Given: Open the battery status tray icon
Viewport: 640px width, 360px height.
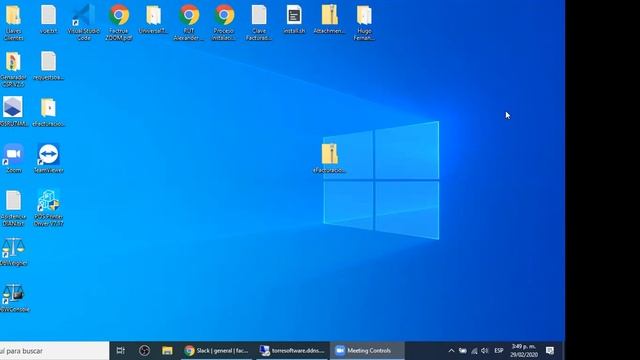Looking at the screenshot, I should pos(462,351).
